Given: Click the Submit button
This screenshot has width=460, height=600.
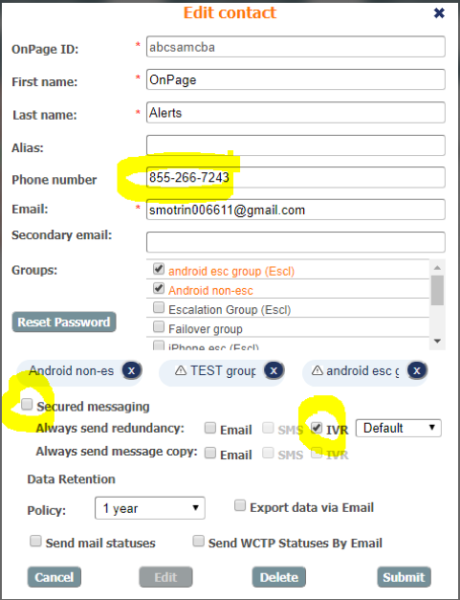Looking at the screenshot, I should pyautogui.click(x=404, y=577).
